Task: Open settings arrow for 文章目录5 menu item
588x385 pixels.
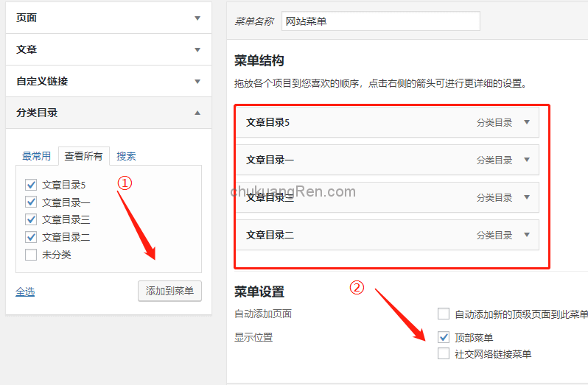Action: pyautogui.click(x=526, y=123)
